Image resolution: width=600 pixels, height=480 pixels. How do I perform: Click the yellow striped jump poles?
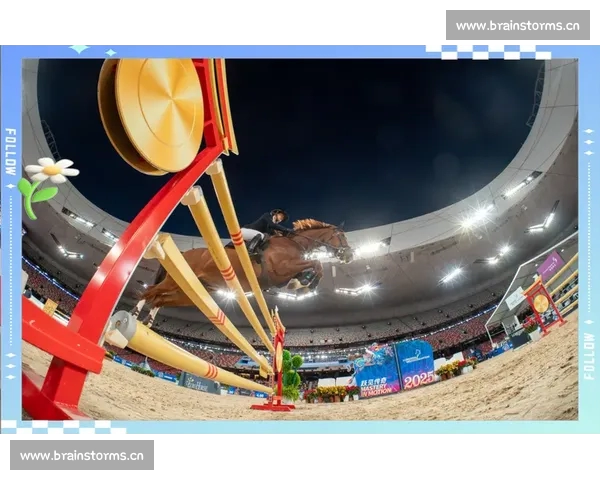tap(210, 300)
